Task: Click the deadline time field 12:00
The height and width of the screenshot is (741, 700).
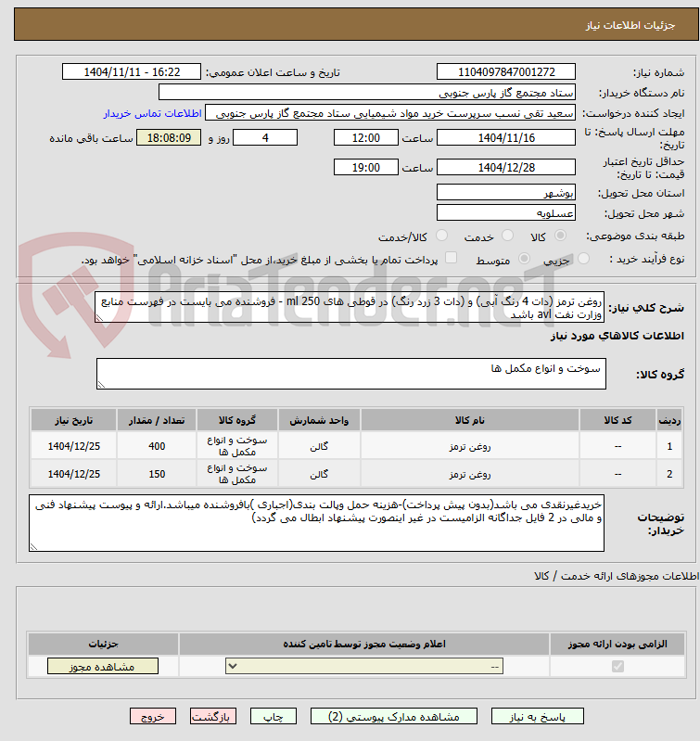Action: click(365, 137)
